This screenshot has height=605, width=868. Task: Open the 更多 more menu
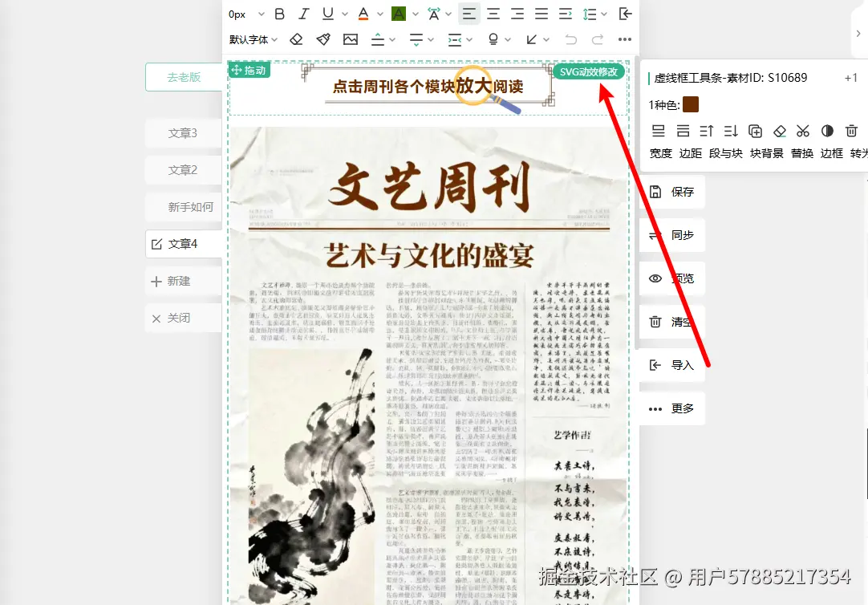(672, 408)
